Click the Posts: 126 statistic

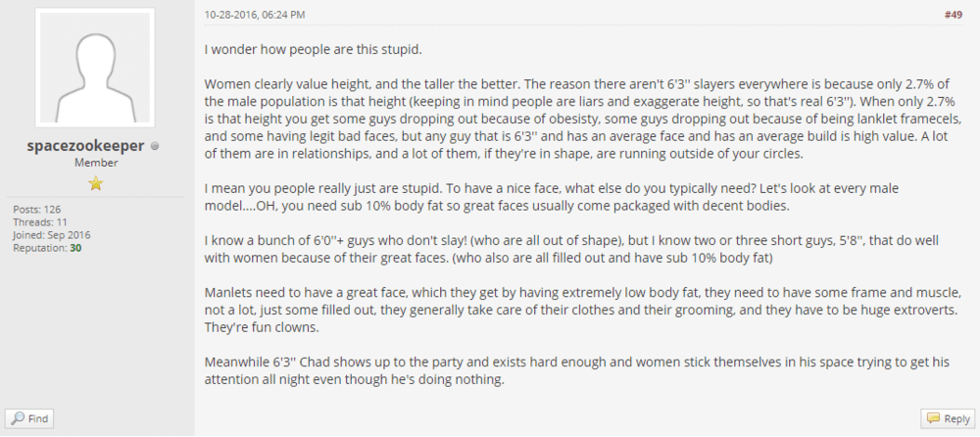[37, 210]
